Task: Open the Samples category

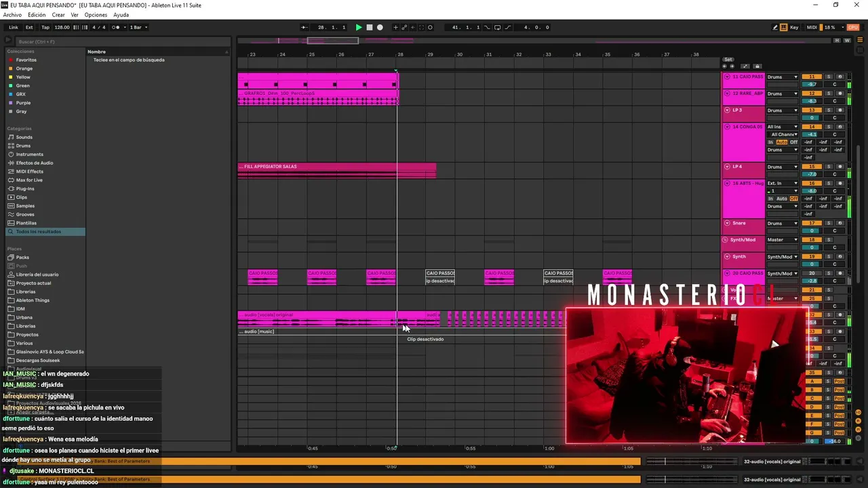Action: click(x=25, y=206)
